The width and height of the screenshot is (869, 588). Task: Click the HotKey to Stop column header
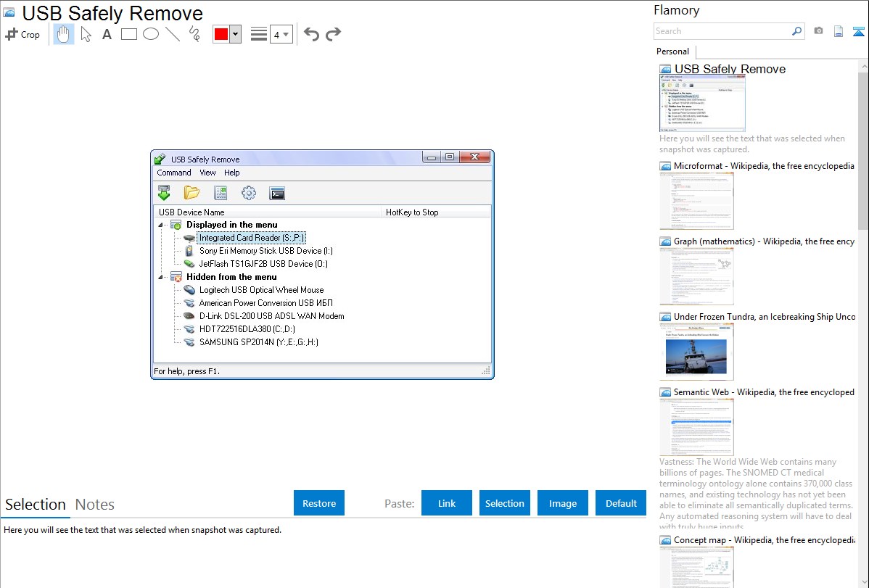click(x=436, y=212)
